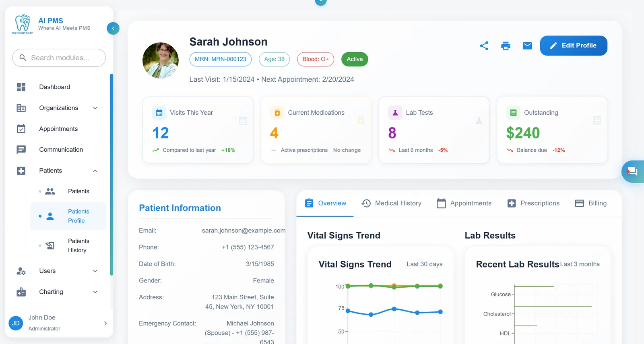Click the Organizations building icon

coord(21,108)
